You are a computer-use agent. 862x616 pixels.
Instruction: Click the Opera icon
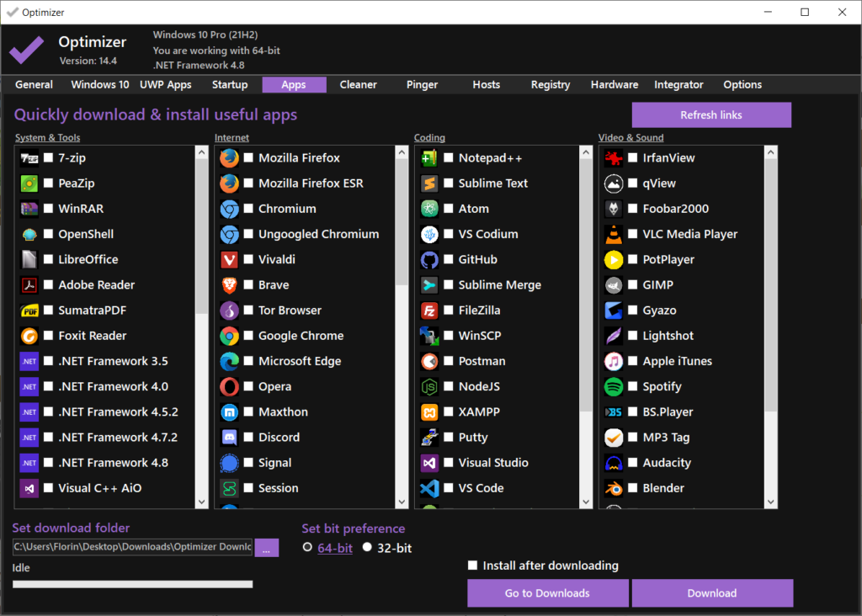point(229,387)
